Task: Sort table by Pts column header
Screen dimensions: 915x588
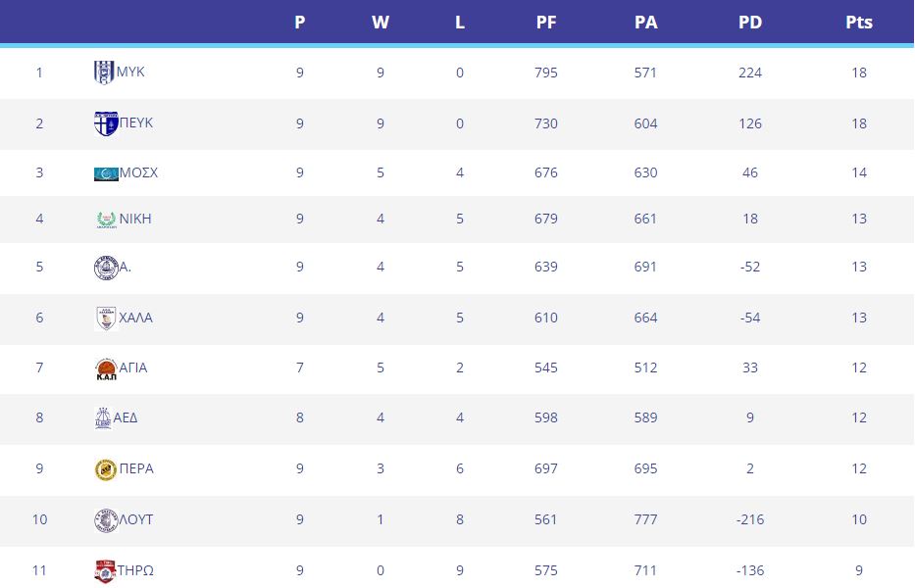Action: (859, 23)
